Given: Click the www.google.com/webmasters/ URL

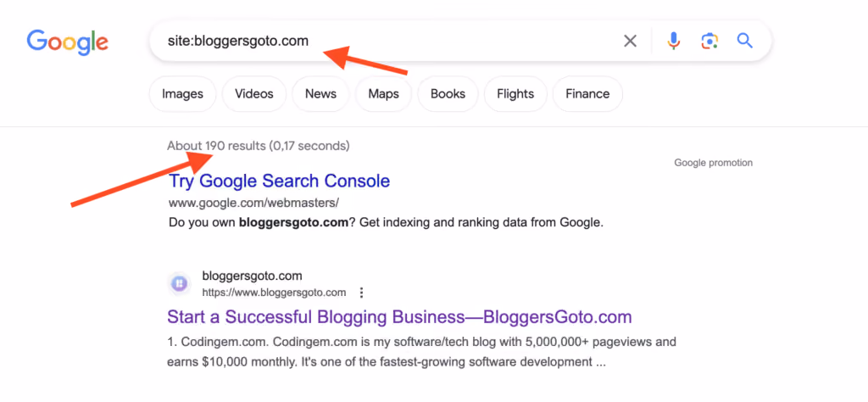Looking at the screenshot, I should (253, 204).
